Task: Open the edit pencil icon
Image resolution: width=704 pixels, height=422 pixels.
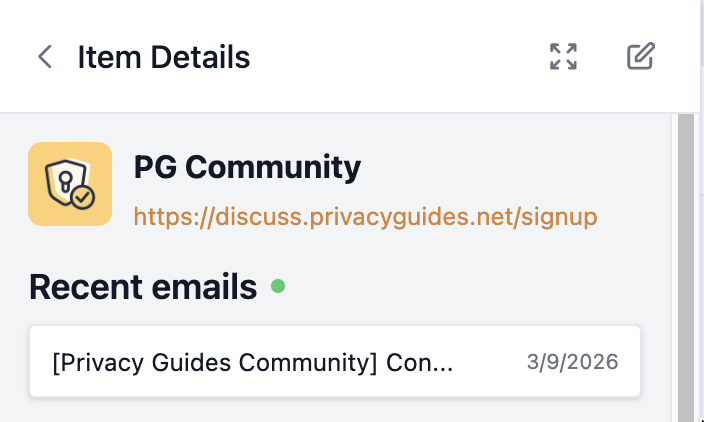Action: 640,57
